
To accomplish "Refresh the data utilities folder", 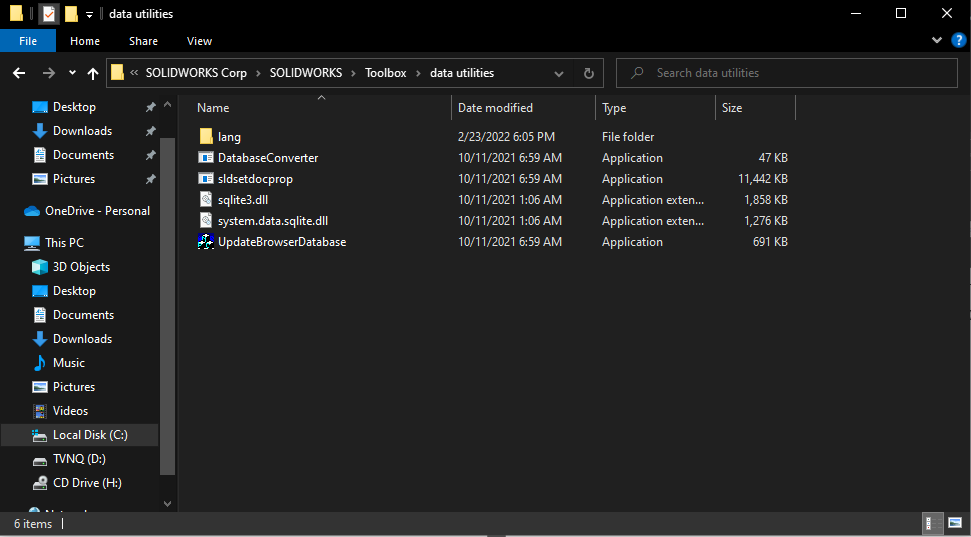I will click(x=589, y=73).
